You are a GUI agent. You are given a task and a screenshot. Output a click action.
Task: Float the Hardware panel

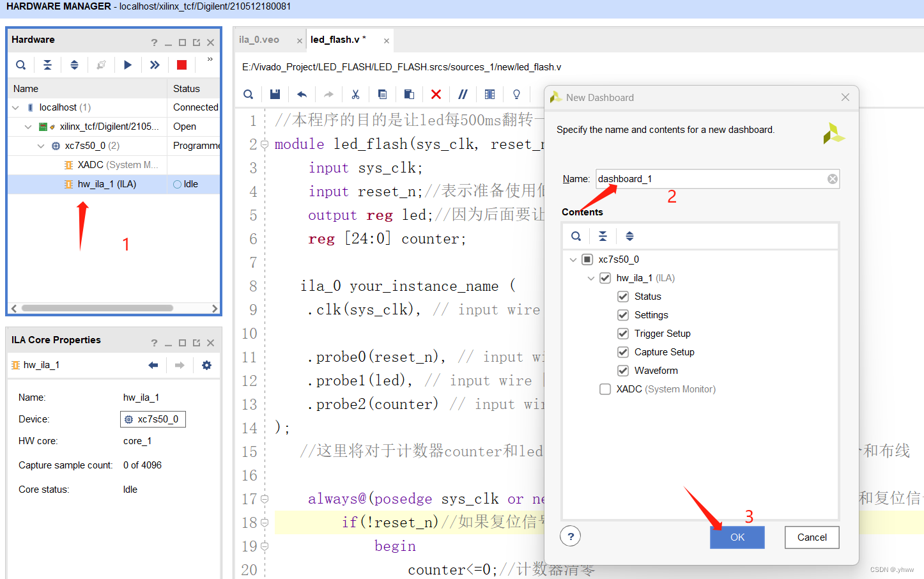tap(196, 43)
